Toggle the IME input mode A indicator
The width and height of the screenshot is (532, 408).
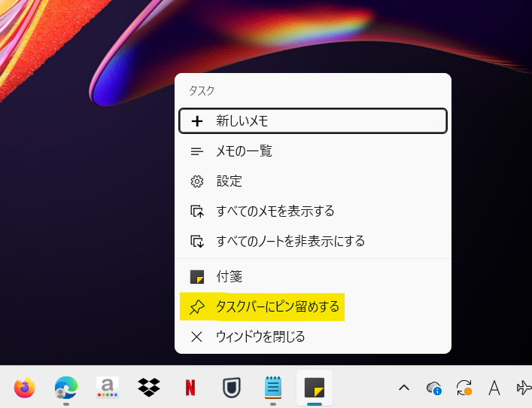(x=494, y=387)
